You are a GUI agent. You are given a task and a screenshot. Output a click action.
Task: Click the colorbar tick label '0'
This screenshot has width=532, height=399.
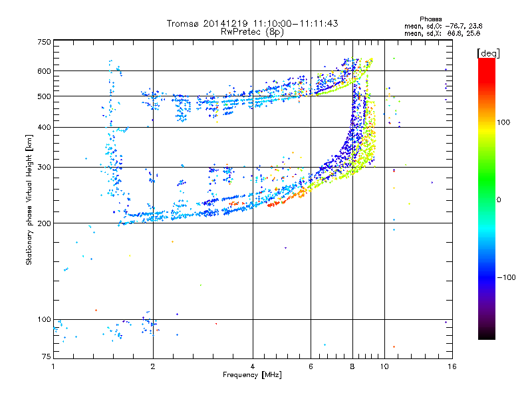[x=499, y=200]
